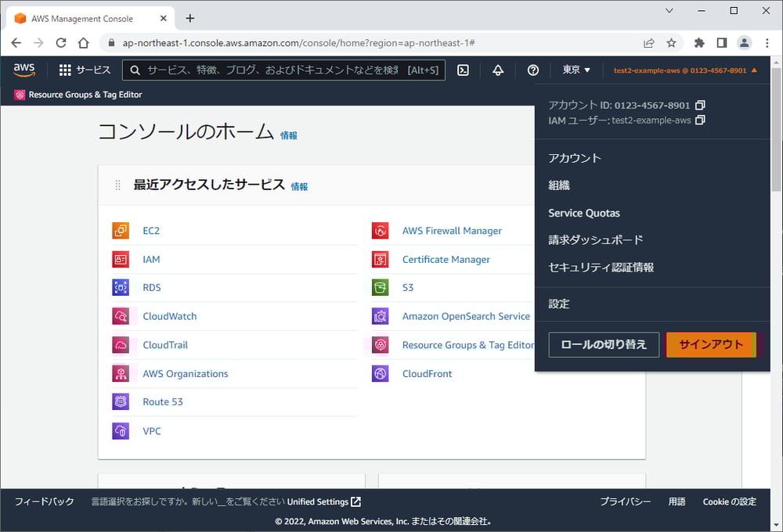This screenshot has width=783, height=532.
Task: Open the 東京 region dropdown
Action: (x=575, y=70)
